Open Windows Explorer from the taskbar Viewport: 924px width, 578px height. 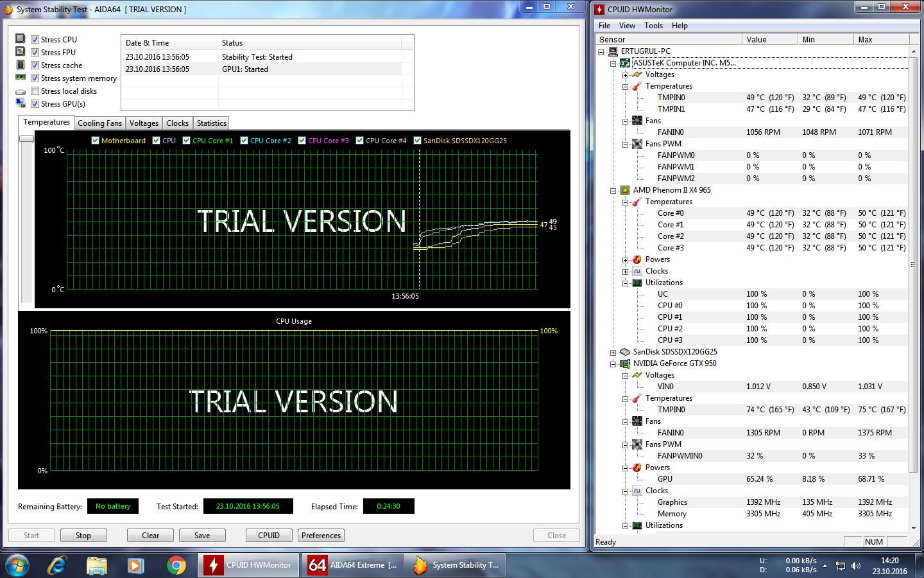coord(97,565)
